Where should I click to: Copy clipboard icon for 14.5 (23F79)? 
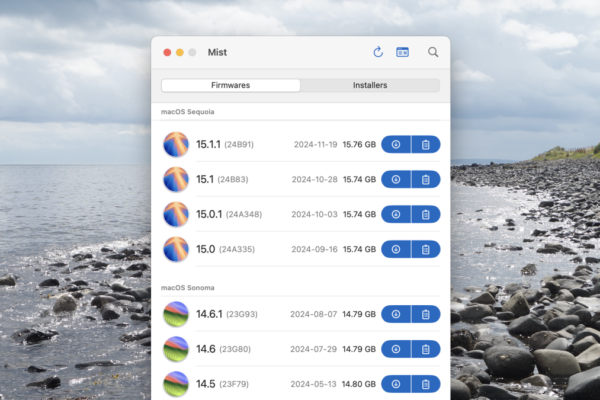(x=426, y=384)
